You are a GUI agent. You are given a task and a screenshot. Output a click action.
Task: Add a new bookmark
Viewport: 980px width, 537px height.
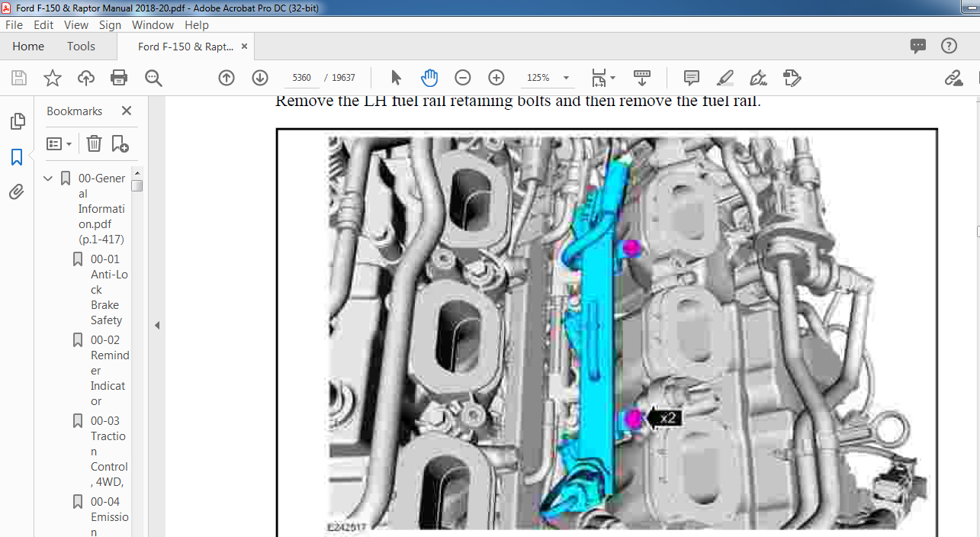pos(120,143)
